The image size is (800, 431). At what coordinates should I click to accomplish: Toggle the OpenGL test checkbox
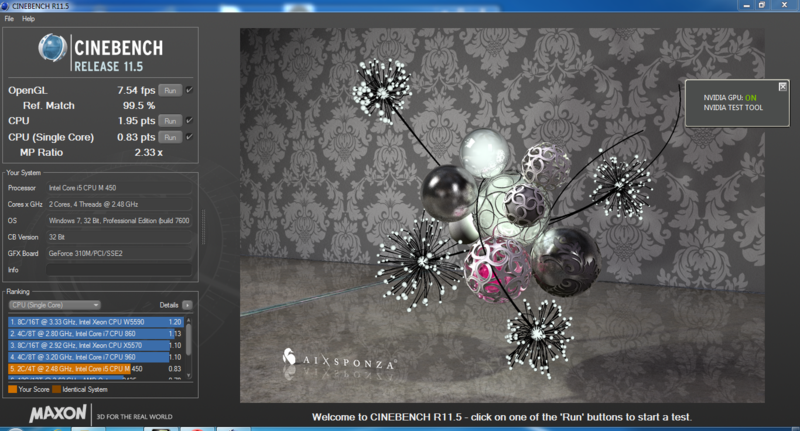[189, 90]
